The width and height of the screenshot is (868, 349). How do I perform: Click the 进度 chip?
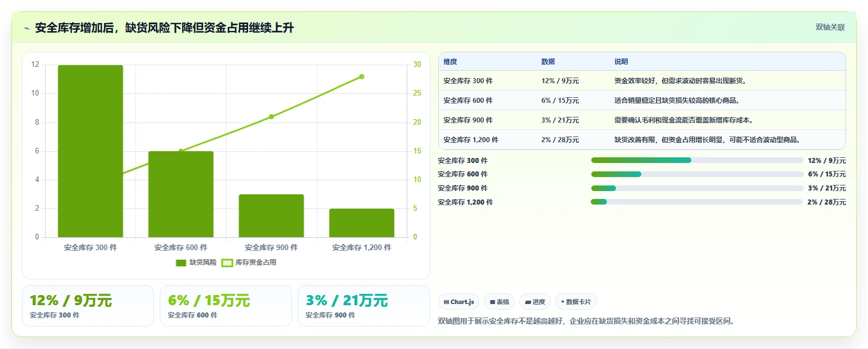(535, 302)
